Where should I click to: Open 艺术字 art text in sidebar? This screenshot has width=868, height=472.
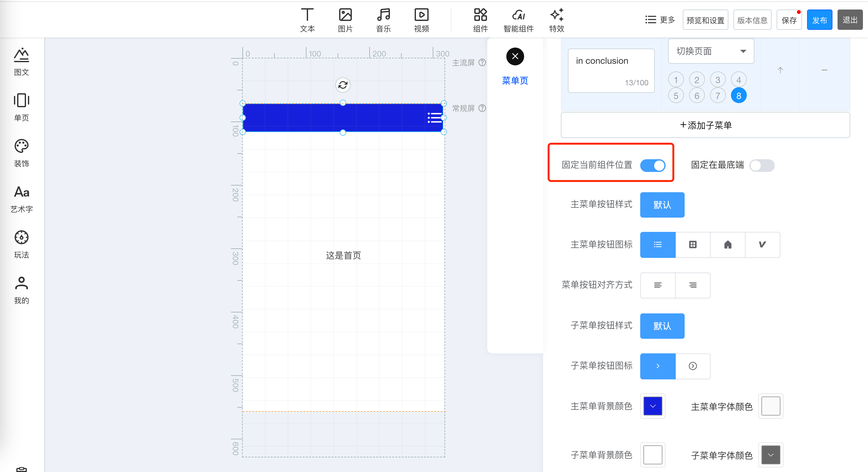[21, 199]
